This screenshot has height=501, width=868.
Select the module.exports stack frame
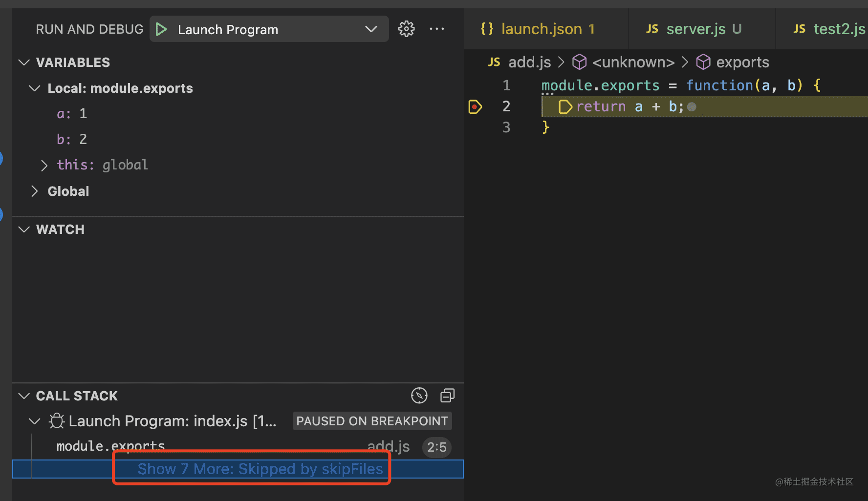tap(110, 446)
